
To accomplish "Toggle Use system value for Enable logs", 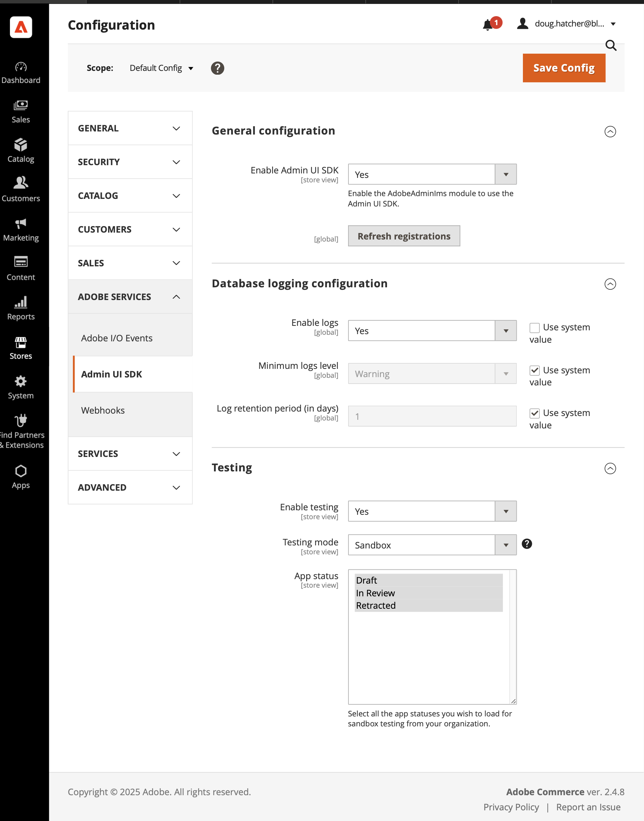I will point(534,328).
